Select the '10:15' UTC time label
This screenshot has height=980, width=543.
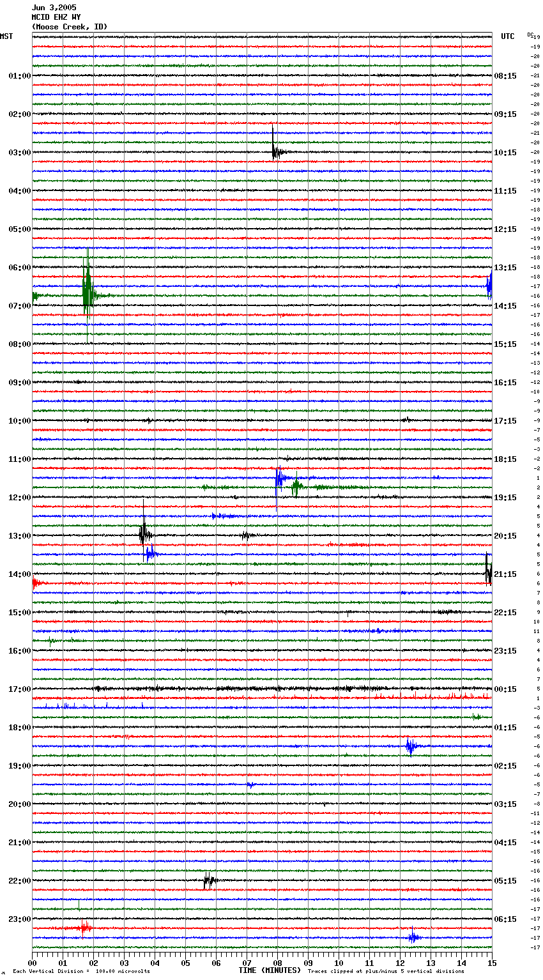(x=505, y=153)
